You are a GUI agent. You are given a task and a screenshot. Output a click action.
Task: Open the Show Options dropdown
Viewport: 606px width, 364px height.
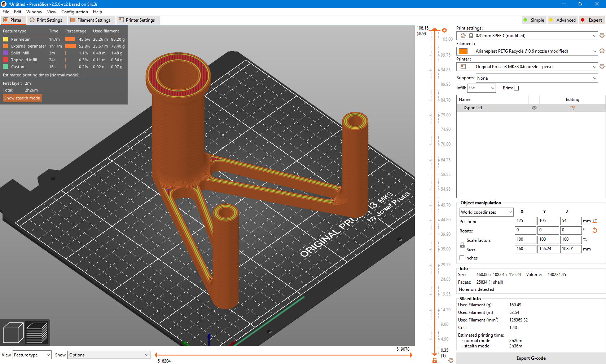pyautogui.click(x=109, y=355)
